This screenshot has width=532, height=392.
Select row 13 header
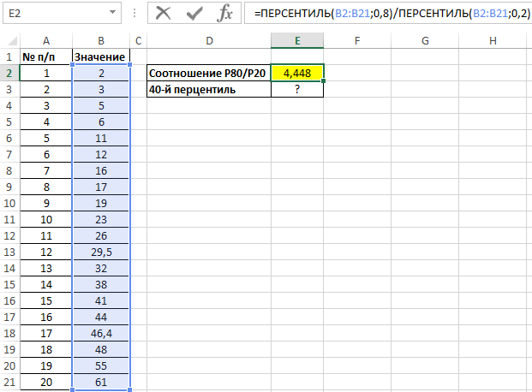[9, 252]
